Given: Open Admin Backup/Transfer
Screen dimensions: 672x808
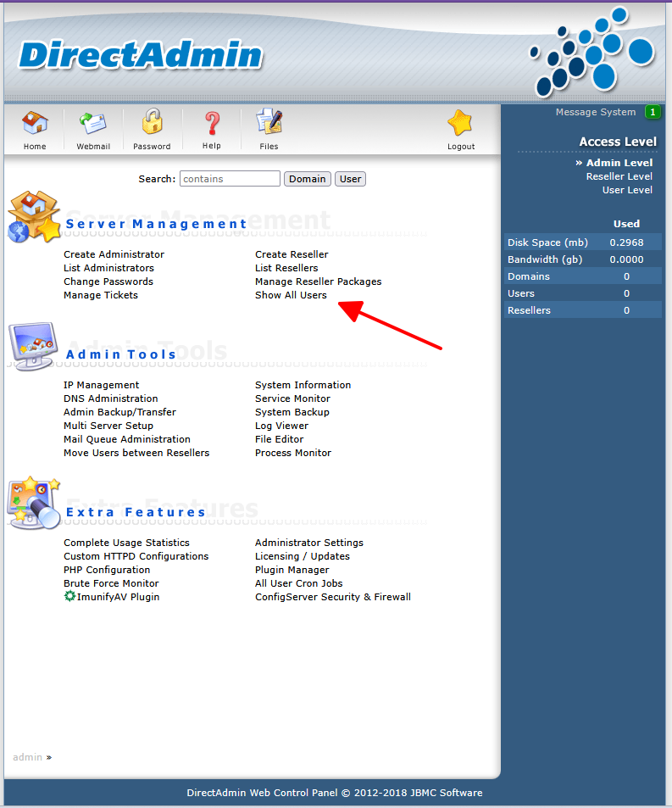Looking at the screenshot, I should [x=119, y=412].
